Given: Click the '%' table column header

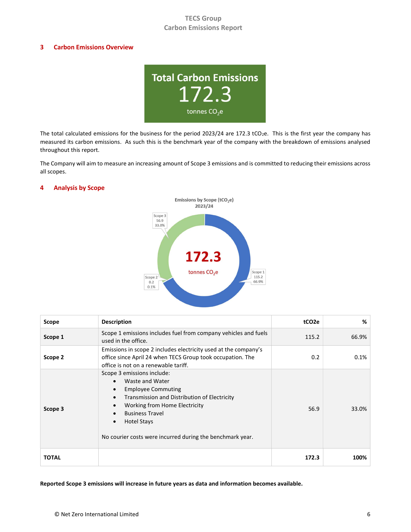Looking at the screenshot, I should pyautogui.click(x=364, y=322).
